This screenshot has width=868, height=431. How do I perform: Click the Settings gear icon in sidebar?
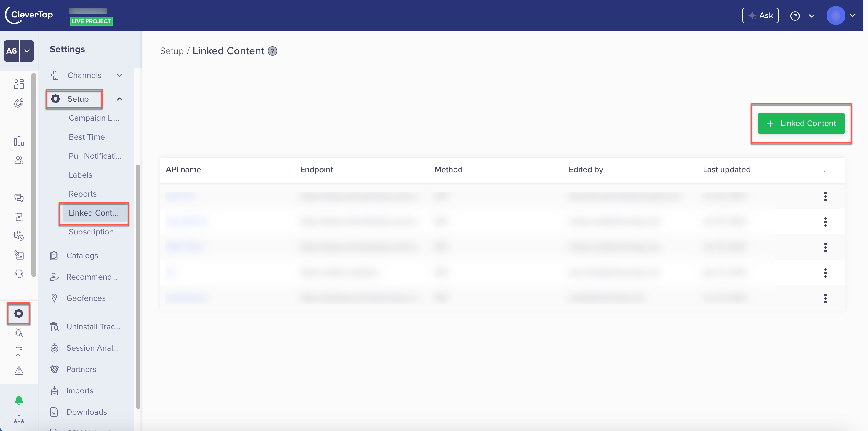click(x=19, y=313)
